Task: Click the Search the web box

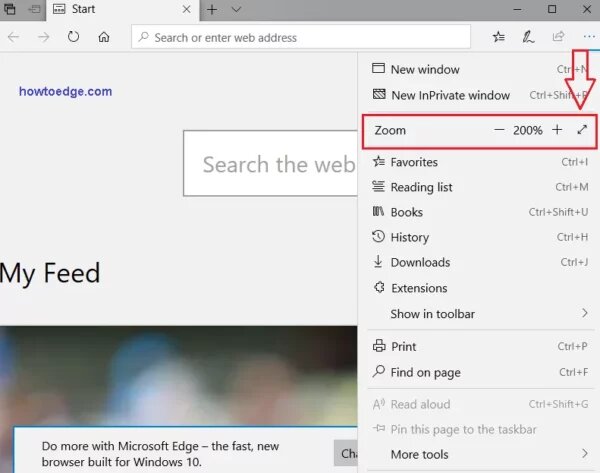Action: click(271, 163)
